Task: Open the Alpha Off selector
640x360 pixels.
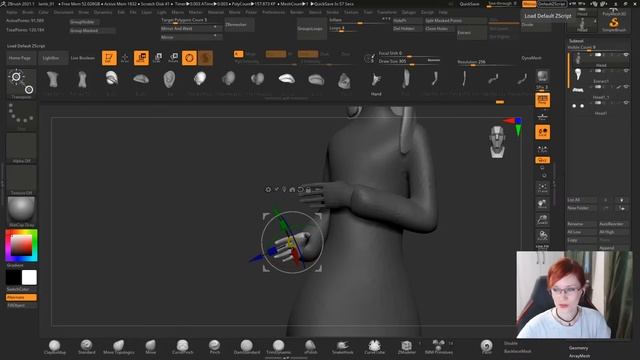Action: tap(21, 148)
